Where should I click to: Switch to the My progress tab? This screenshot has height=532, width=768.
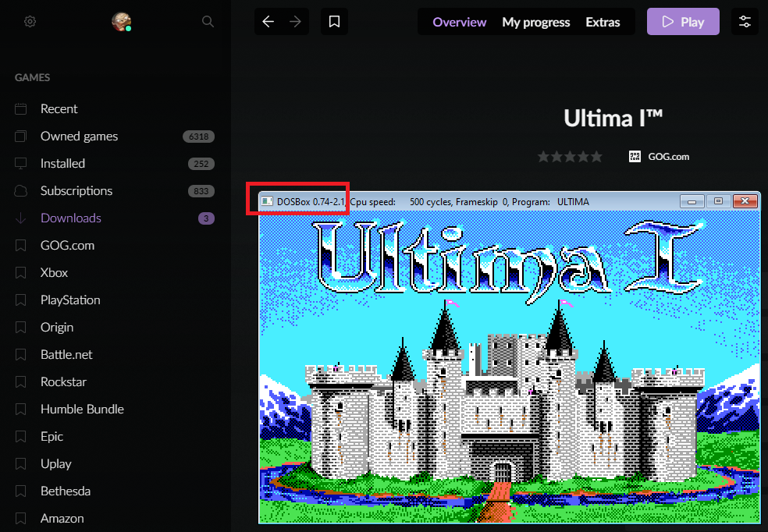[x=535, y=22]
